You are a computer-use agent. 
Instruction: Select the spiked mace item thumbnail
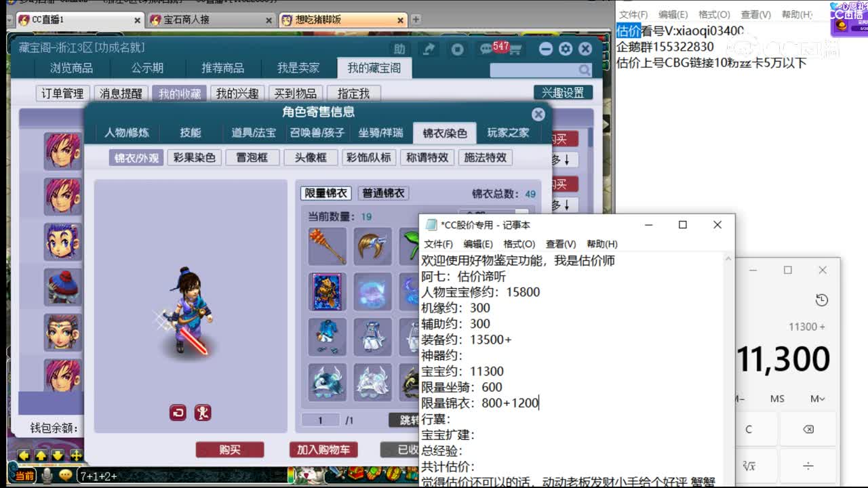point(328,246)
